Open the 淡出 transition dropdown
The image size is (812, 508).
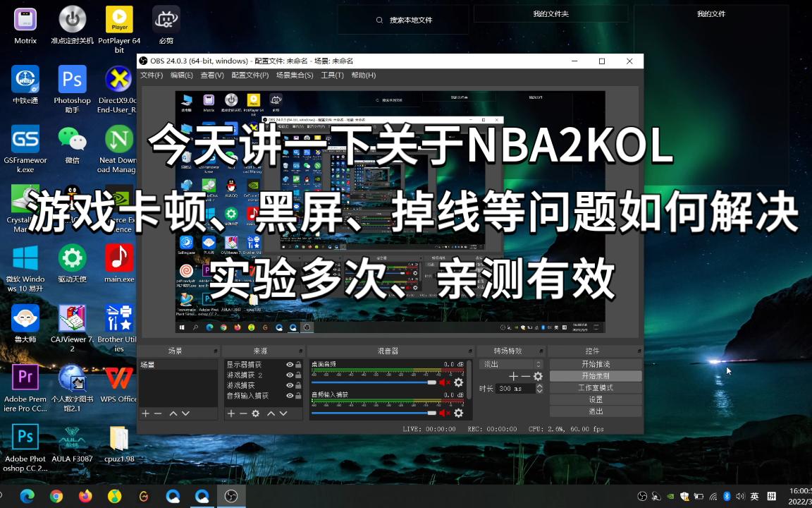click(510, 364)
